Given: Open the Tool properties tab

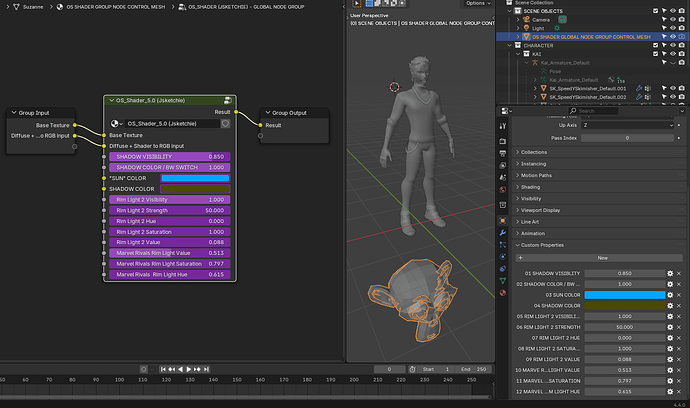Looking at the screenshot, I should pos(503,126).
